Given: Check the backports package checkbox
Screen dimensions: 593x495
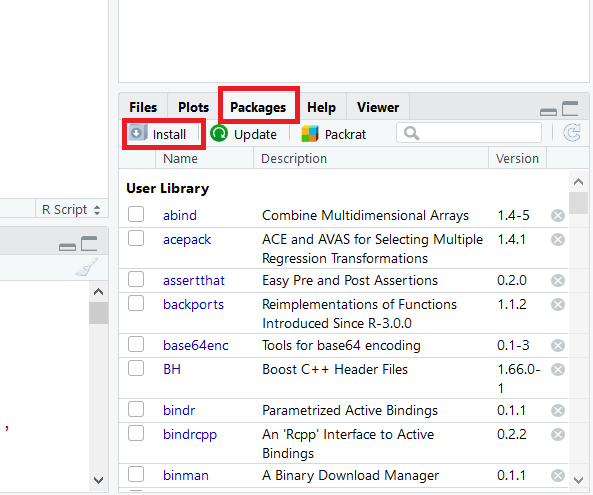Looking at the screenshot, I should 136,303.
